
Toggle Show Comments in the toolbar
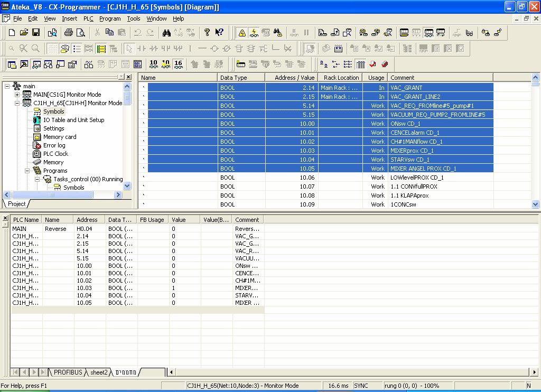click(x=64, y=49)
